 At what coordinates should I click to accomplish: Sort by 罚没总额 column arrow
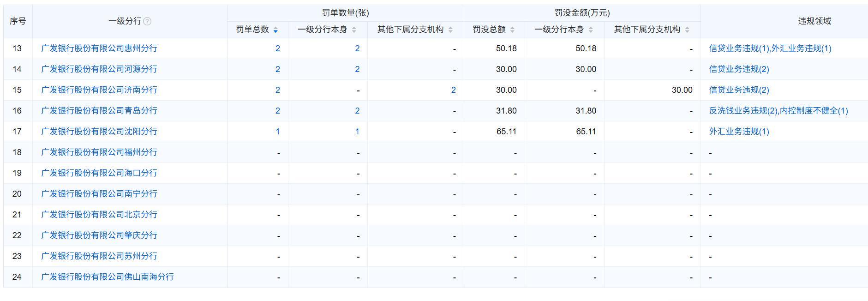[x=512, y=30]
